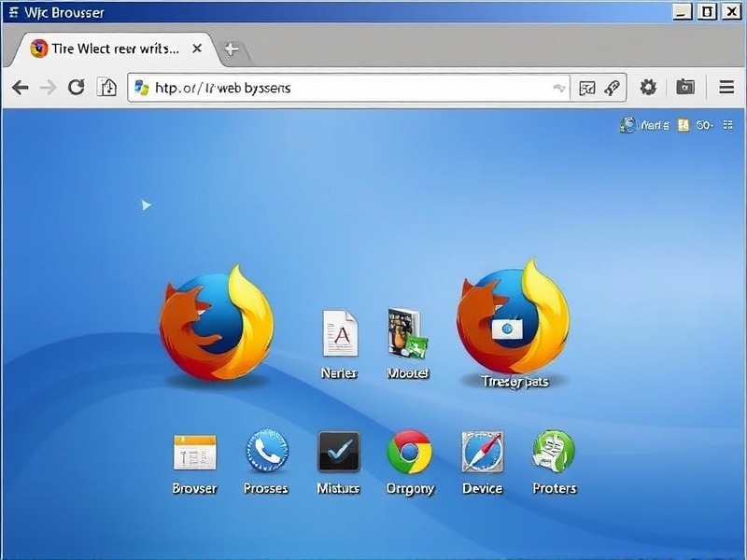The height and width of the screenshot is (560, 747).
Task: Go back with the left arrow button
Action: click(20, 88)
